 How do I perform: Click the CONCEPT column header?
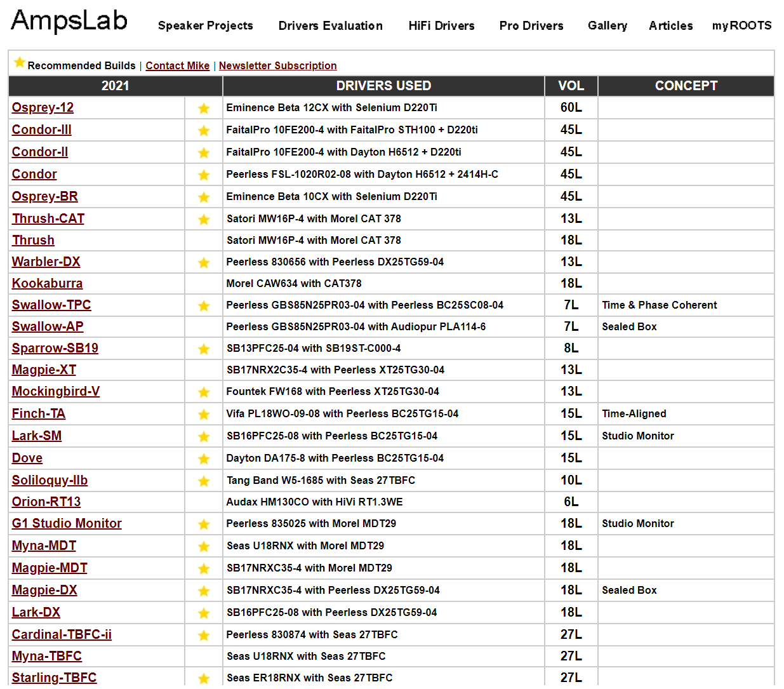pyautogui.click(x=686, y=86)
